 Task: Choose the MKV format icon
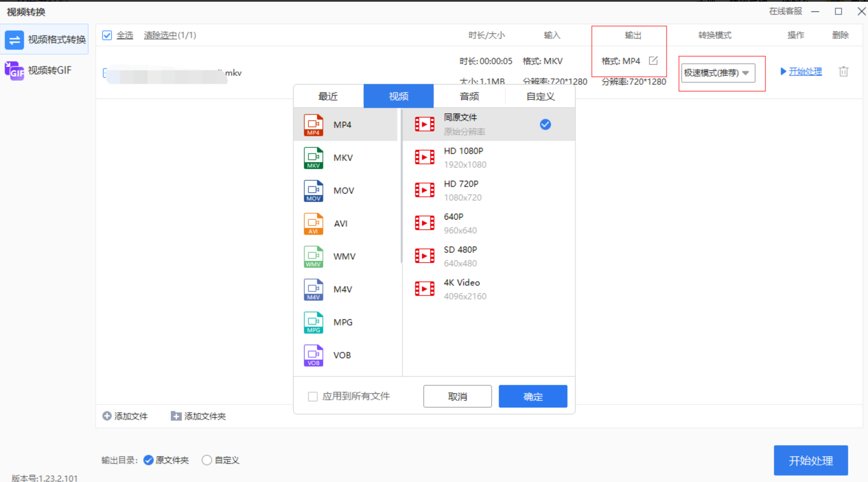[x=313, y=158]
